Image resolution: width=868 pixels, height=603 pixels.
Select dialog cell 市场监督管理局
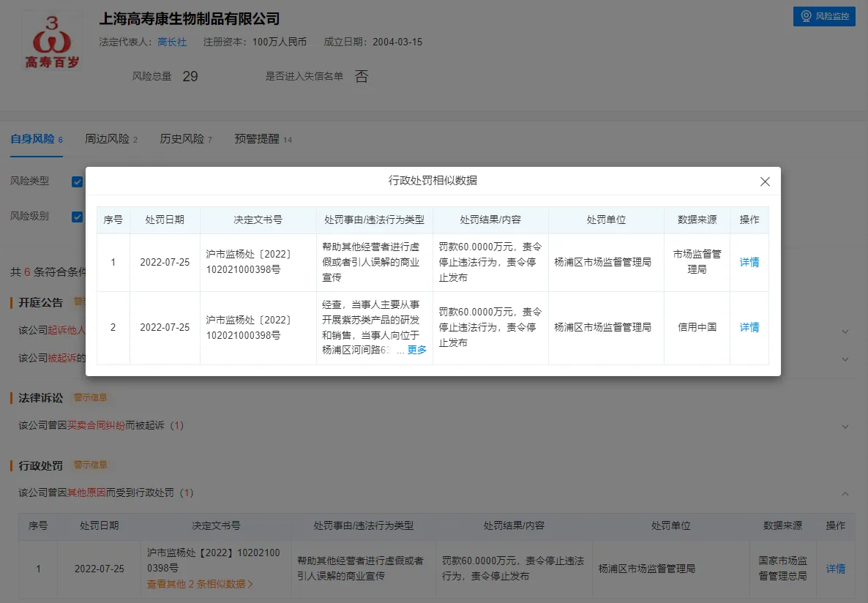pyautogui.click(x=697, y=262)
